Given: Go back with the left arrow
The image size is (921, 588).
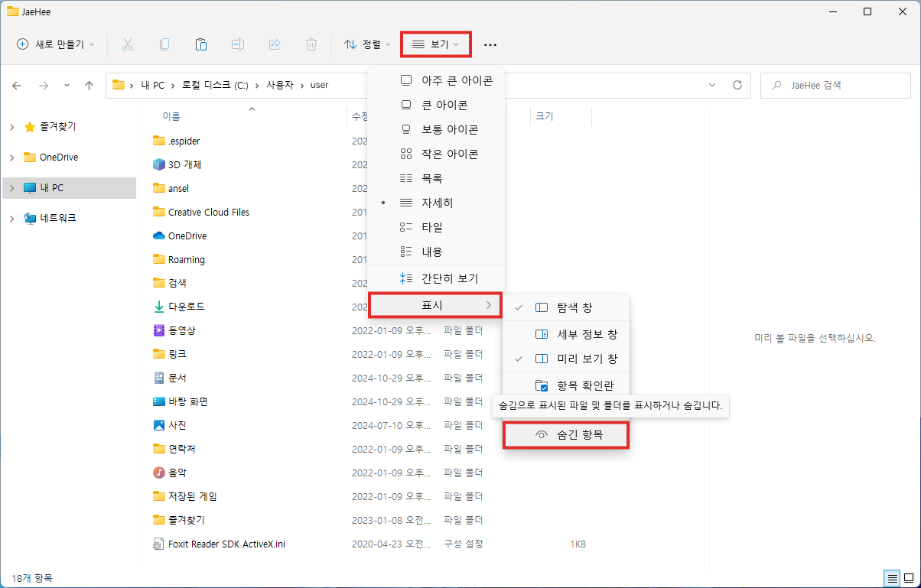Looking at the screenshot, I should click(x=18, y=85).
